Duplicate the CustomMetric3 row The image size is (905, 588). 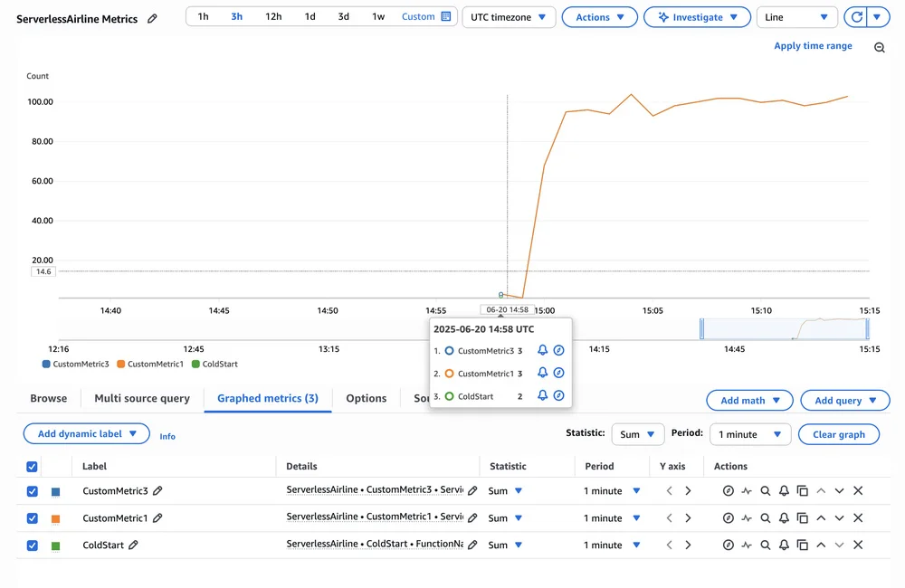coord(802,491)
